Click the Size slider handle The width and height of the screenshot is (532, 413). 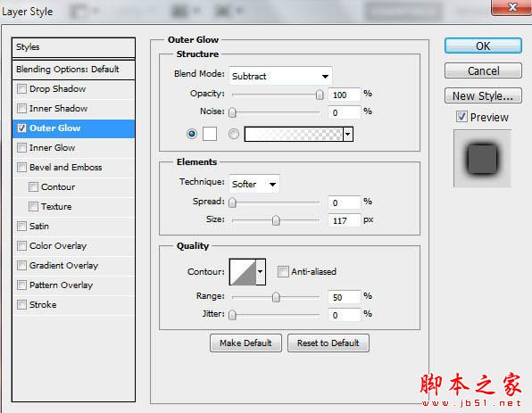(x=276, y=220)
